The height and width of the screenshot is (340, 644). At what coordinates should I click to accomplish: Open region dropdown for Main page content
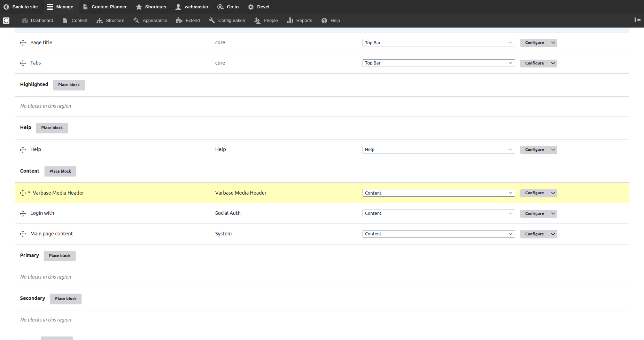pyautogui.click(x=439, y=234)
